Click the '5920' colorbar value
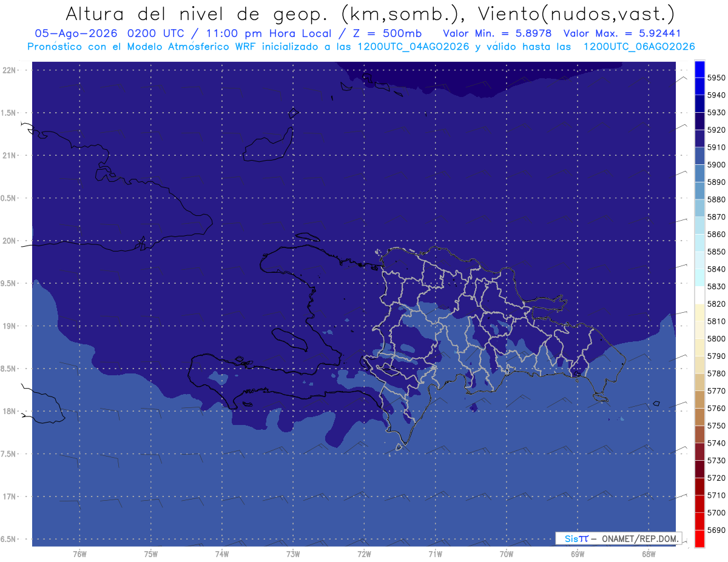728x562 pixels. 716,130
